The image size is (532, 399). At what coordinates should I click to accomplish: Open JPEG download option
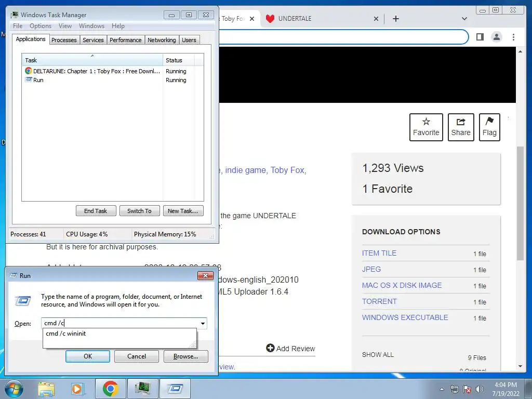tap(371, 270)
